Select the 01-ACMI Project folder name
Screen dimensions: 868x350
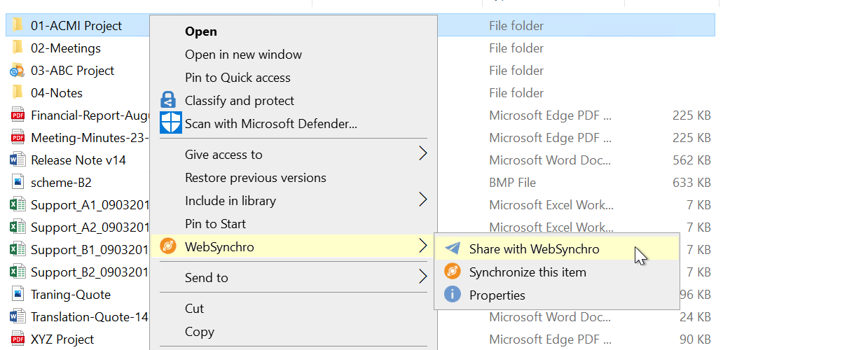[x=76, y=25]
